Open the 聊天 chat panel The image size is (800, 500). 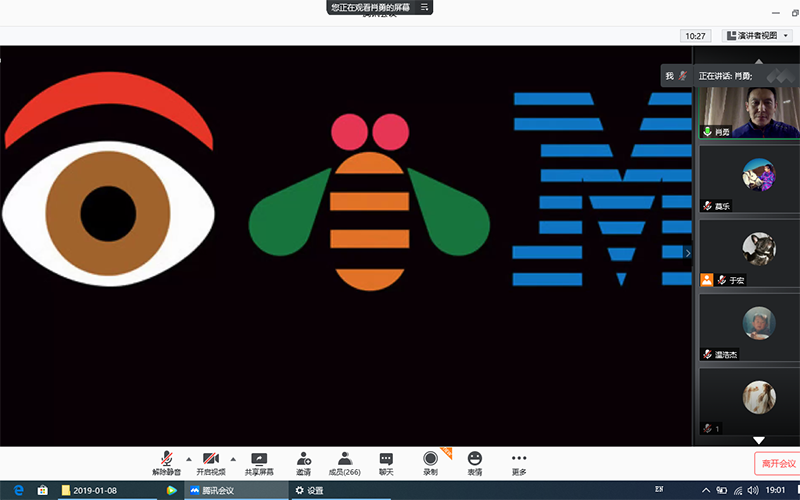click(386, 464)
